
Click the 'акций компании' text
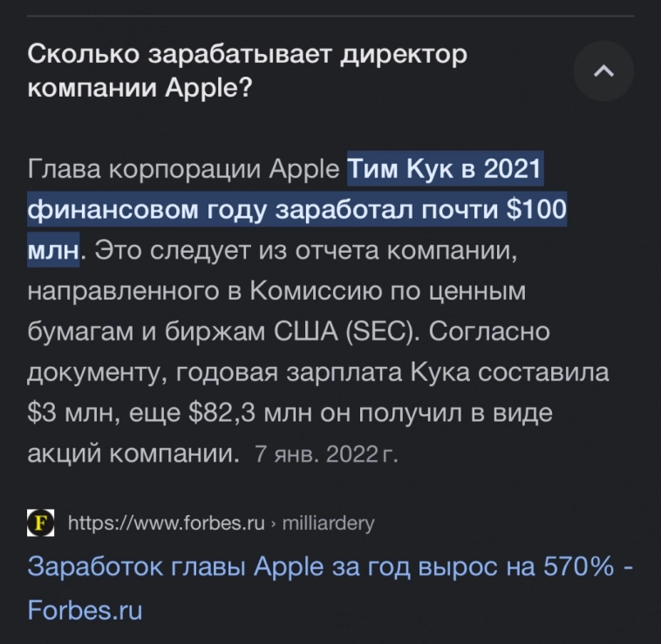click(x=133, y=454)
